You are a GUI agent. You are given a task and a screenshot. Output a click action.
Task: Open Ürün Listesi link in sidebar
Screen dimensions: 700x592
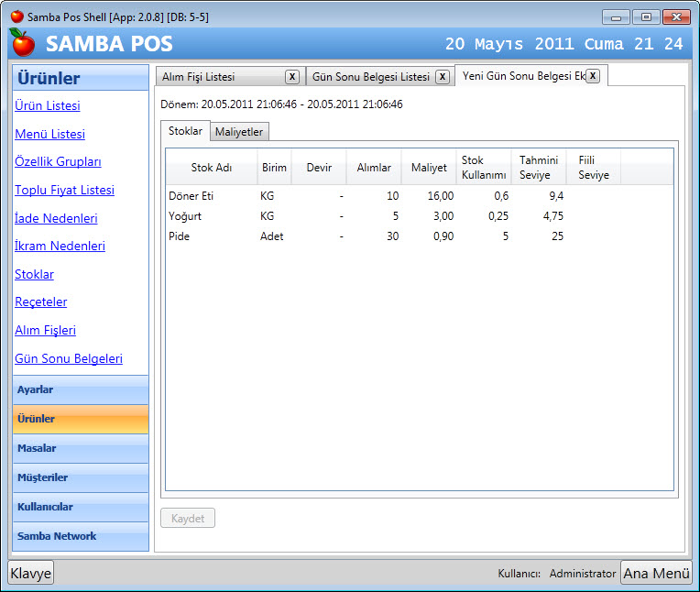47,105
